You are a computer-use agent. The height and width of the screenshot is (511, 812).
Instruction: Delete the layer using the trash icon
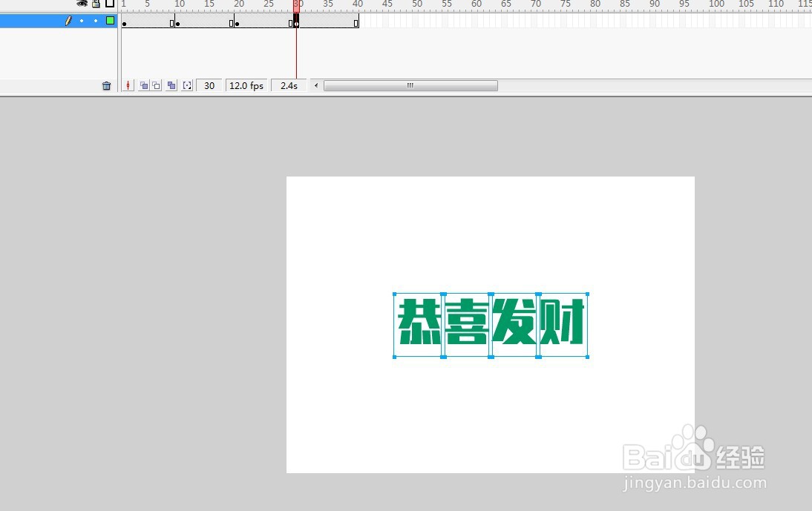107,85
